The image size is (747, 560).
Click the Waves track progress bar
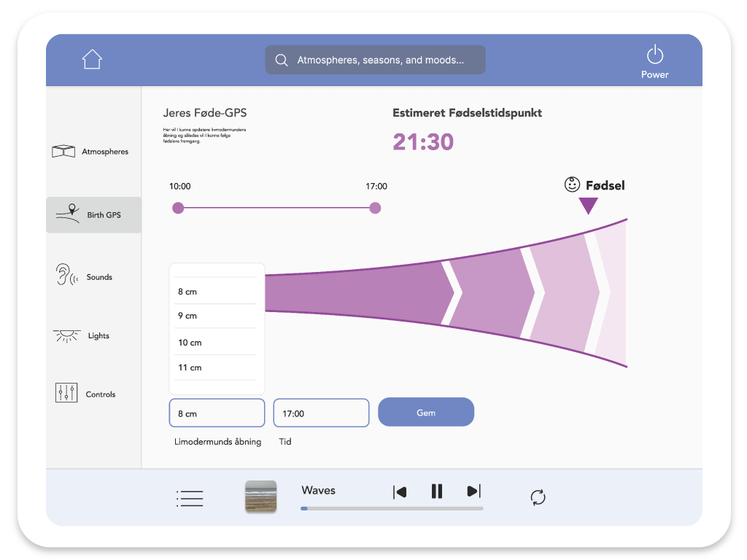(392, 508)
